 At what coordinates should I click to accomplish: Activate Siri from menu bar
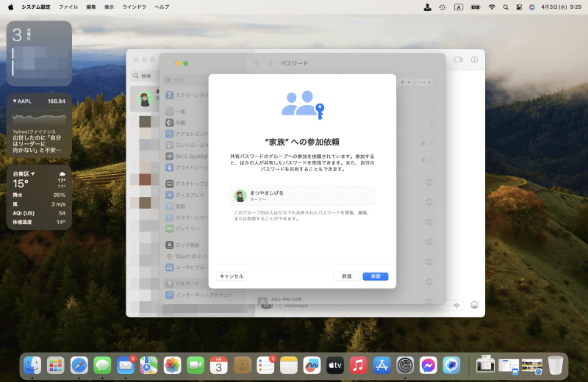coord(531,7)
